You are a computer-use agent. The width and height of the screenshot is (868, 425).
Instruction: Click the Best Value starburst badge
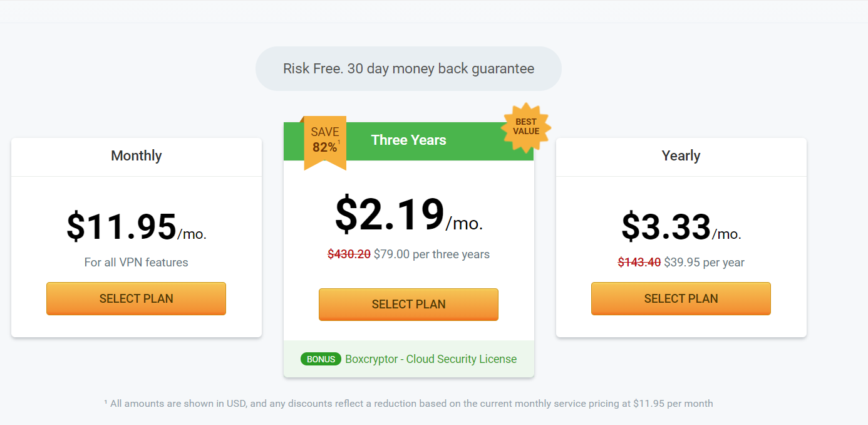pyautogui.click(x=526, y=127)
